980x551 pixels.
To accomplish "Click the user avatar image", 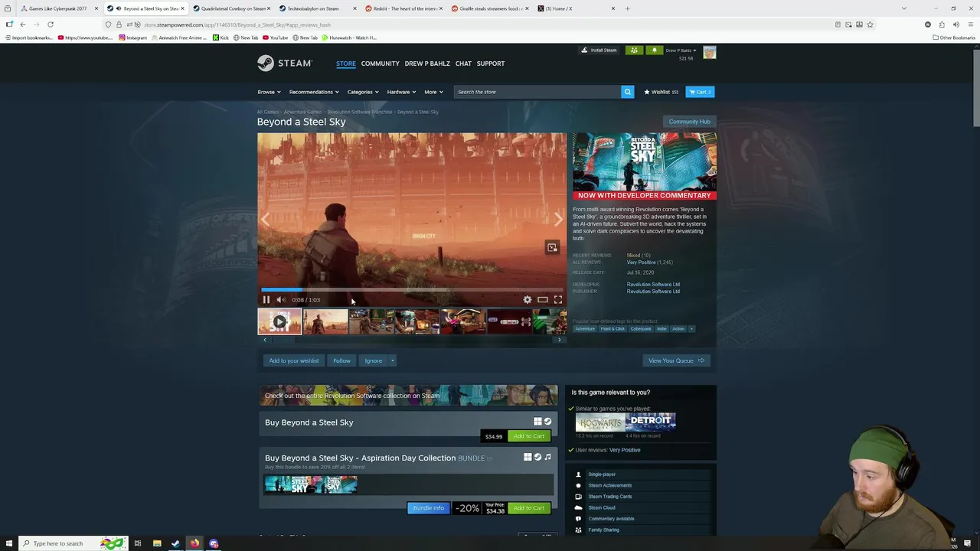I will (710, 52).
